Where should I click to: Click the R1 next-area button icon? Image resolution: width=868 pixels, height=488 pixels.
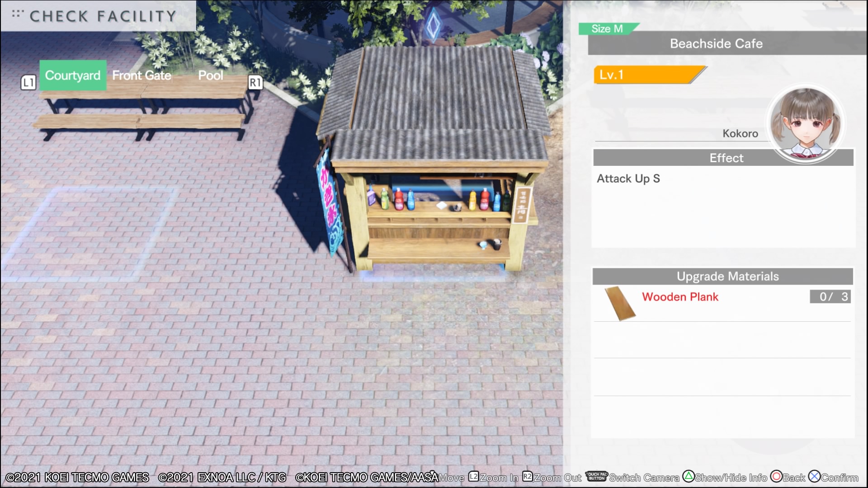(x=255, y=83)
